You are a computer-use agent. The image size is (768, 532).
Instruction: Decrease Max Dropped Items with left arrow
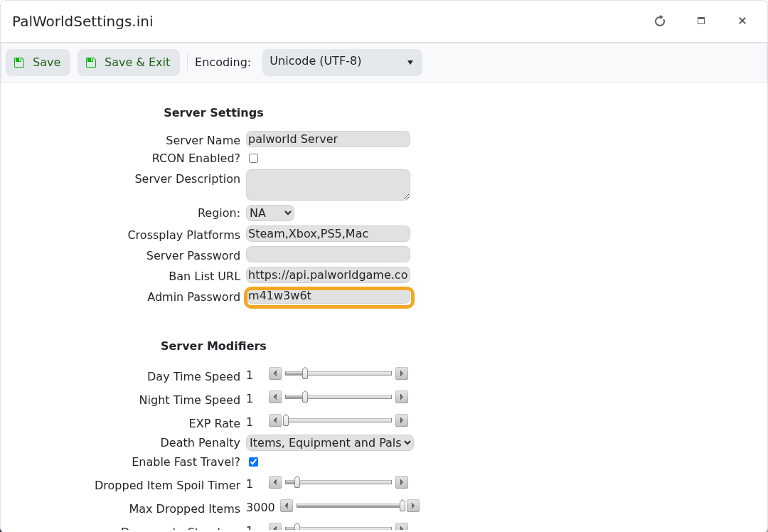coord(287,506)
